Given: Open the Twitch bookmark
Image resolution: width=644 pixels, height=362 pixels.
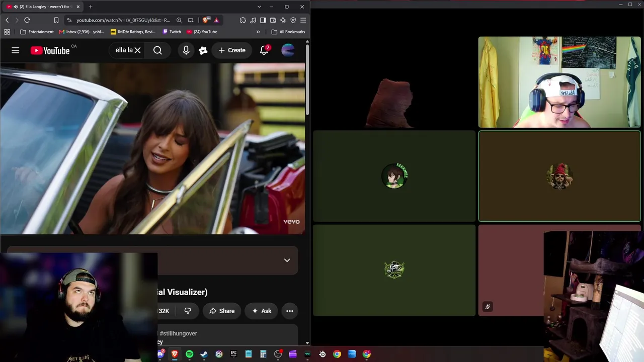Looking at the screenshot, I should 172,32.
